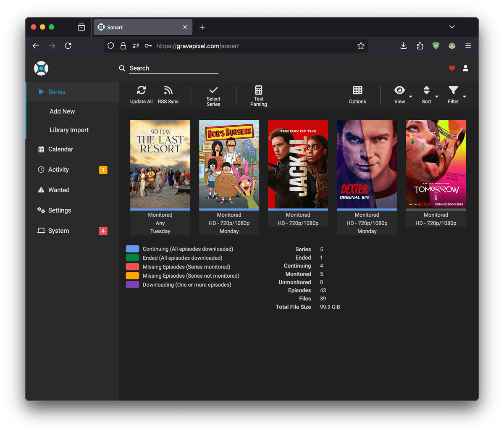Click the green Ended legend swatch

132,258
